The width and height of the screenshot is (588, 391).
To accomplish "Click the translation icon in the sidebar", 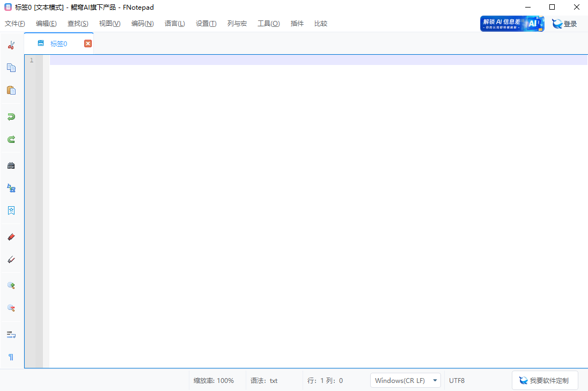I will [x=11, y=188].
